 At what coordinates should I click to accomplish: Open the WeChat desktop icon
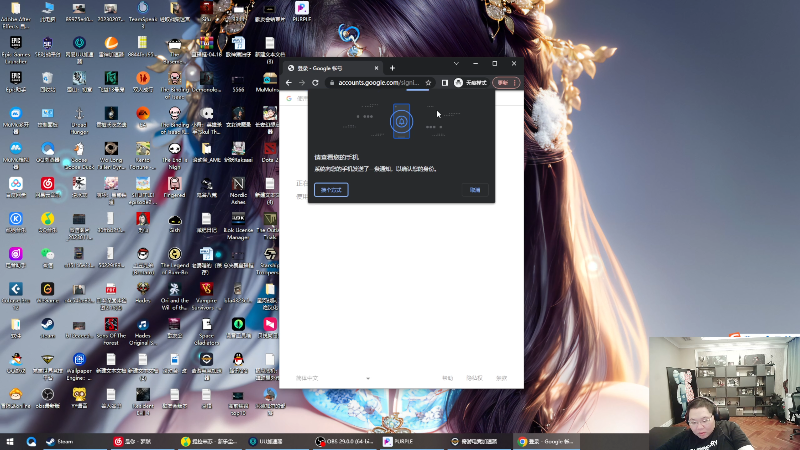point(47,258)
